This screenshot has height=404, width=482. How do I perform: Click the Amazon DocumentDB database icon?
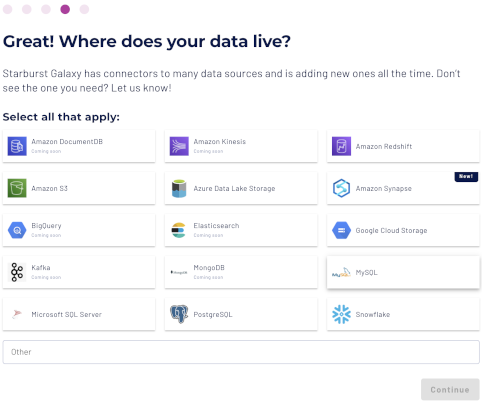click(x=17, y=146)
